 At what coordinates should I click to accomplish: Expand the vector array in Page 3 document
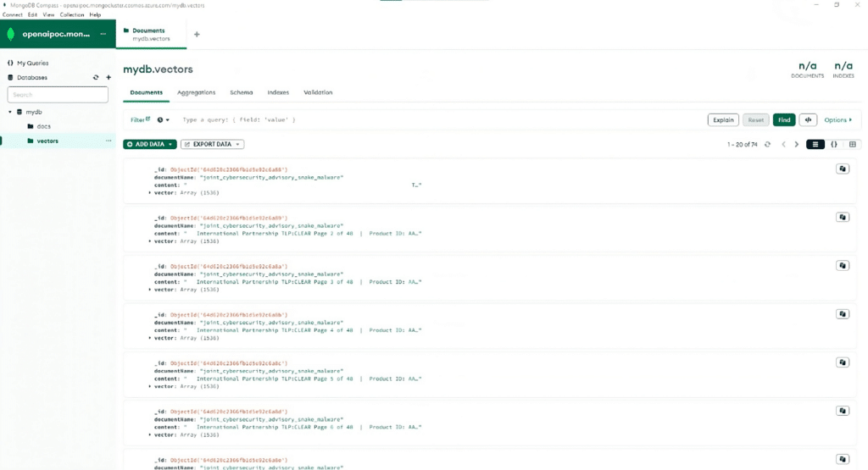click(x=149, y=290)
